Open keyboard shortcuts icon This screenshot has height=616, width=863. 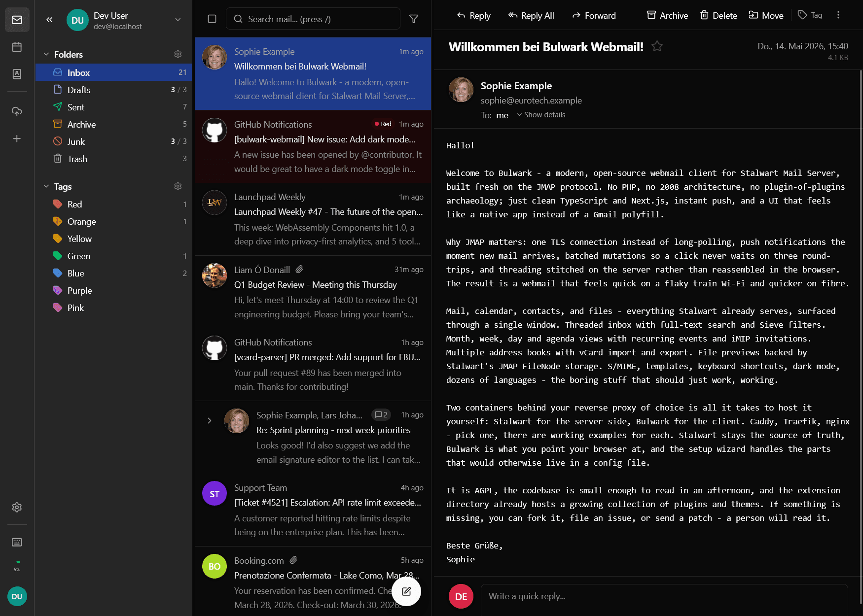(17, 542)
